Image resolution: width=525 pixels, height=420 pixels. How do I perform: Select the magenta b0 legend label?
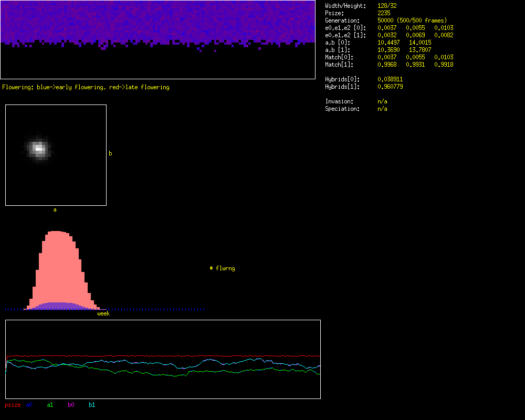pyautogui.click(x=71, y=405)
